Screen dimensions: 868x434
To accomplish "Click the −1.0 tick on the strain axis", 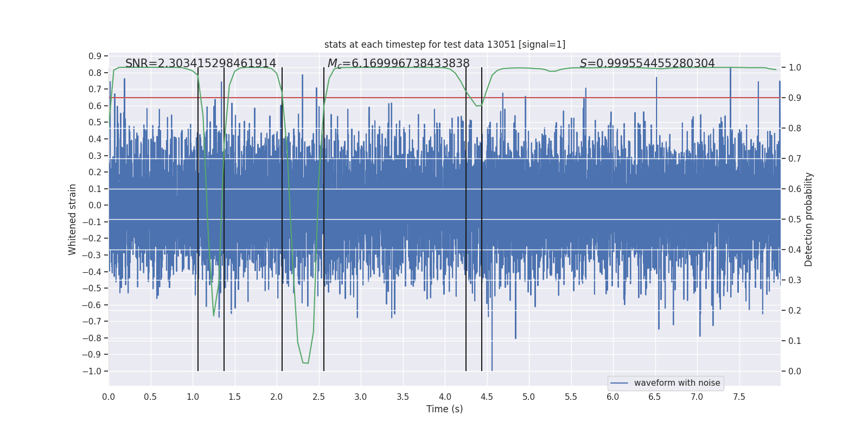I will tap(92, 372).
